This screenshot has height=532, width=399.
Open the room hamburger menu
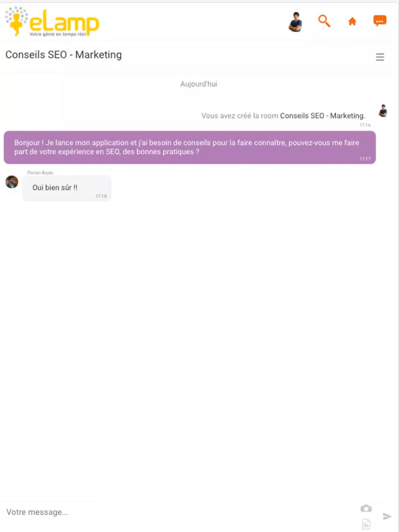380,57
